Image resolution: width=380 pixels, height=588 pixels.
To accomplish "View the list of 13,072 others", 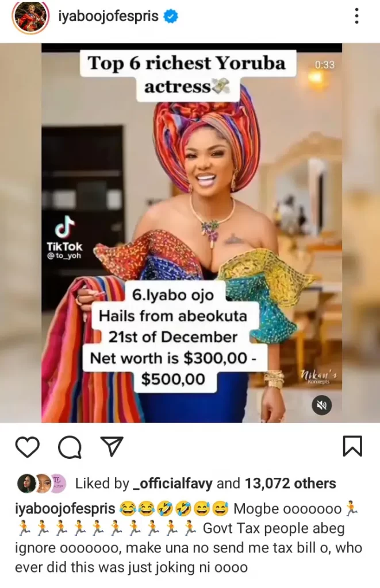I will pos(290,483).
